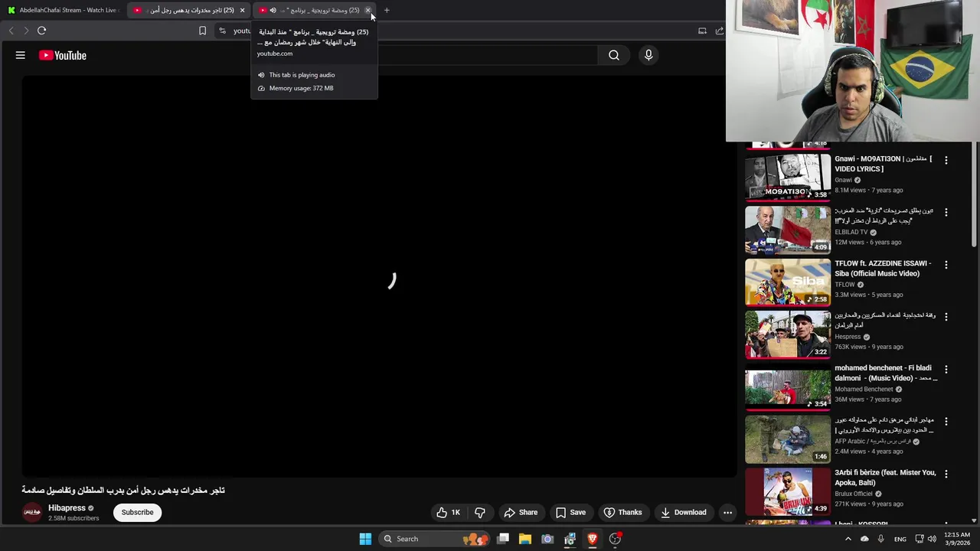This screenshot has height=551, width=980.
Task: Open the camera app taskbar icon
Action: click(x=547, y=539)
